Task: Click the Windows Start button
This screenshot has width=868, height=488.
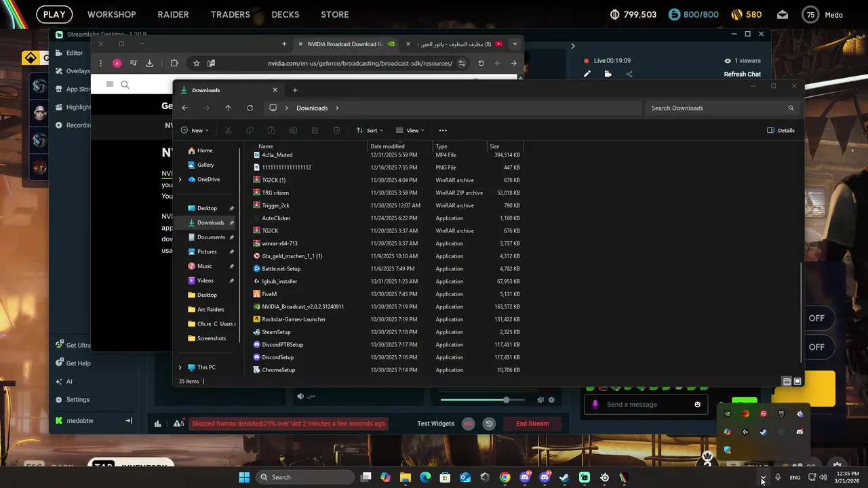Action: tap(244, 477)
